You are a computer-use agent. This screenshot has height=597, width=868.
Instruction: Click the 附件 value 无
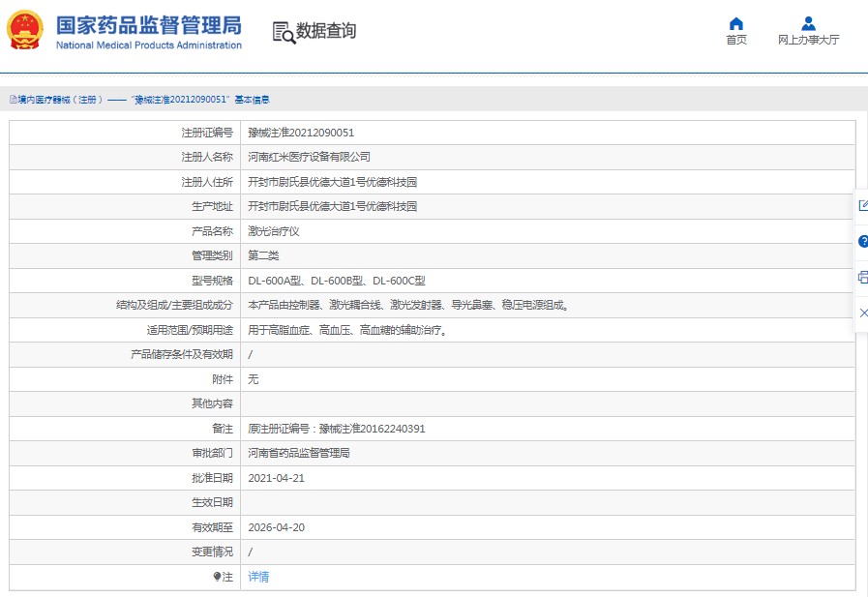tap(253, 379)
